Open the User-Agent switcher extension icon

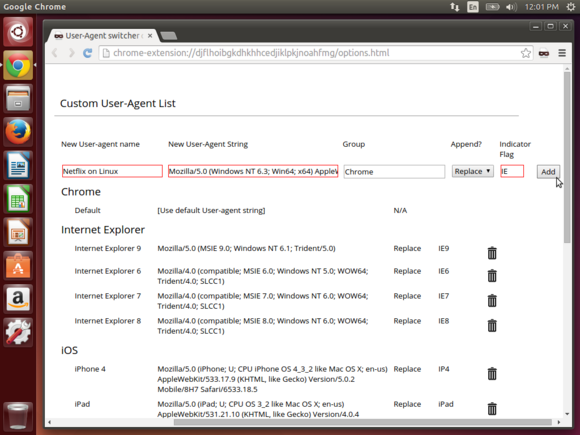point(544,53)
